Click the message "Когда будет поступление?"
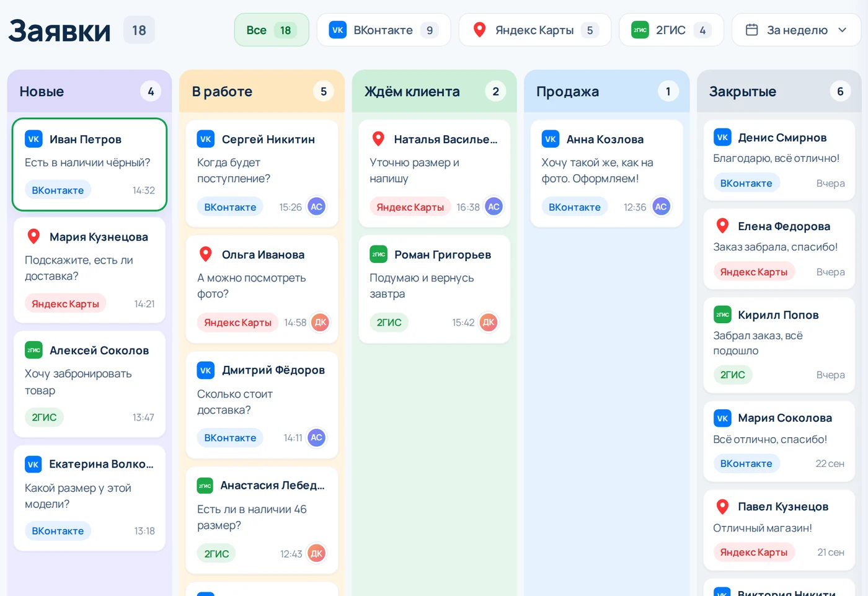Viewport: 868px width, 596px height. pos(234,171)
